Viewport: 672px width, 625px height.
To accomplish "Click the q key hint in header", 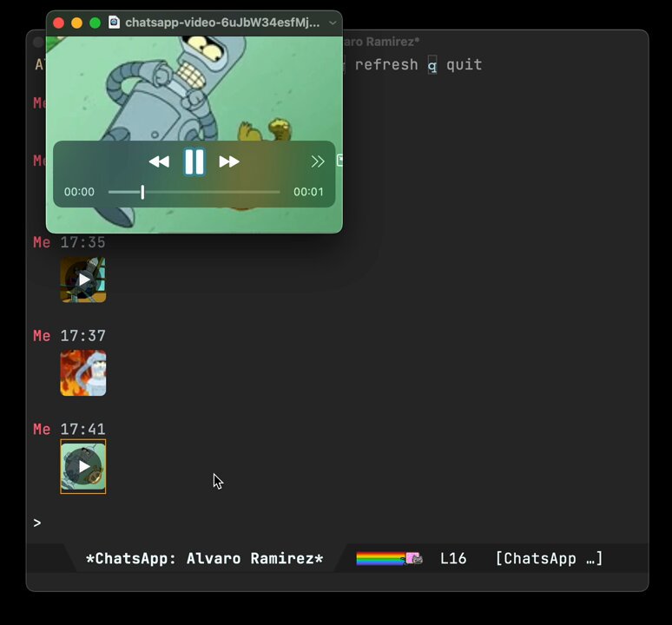I will pyautogui.click(x=432, y=66).
